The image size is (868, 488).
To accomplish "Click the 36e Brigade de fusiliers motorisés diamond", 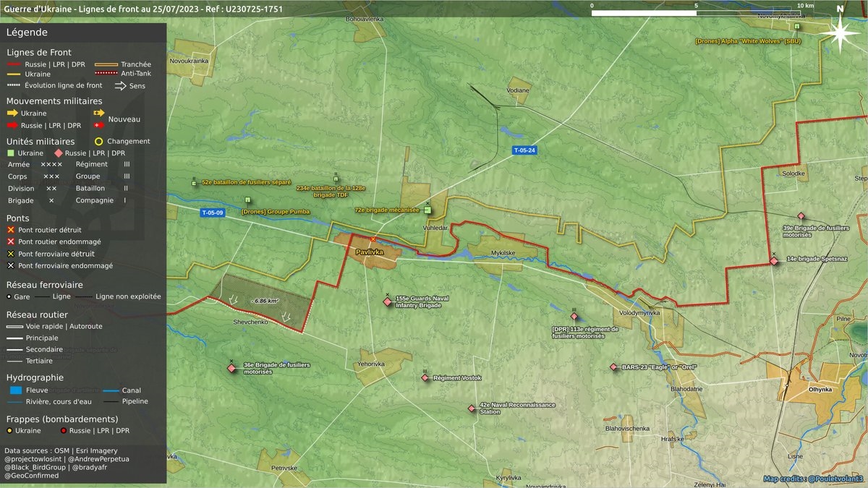I will pos(231,368).
